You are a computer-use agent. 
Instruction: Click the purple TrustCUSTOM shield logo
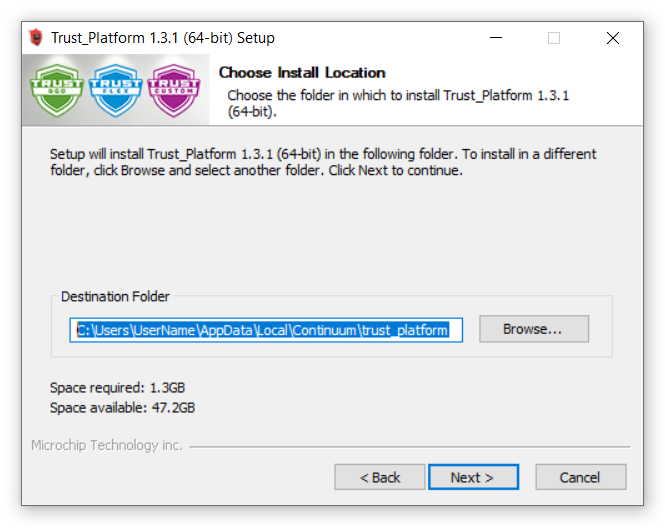tap(173, 90)
